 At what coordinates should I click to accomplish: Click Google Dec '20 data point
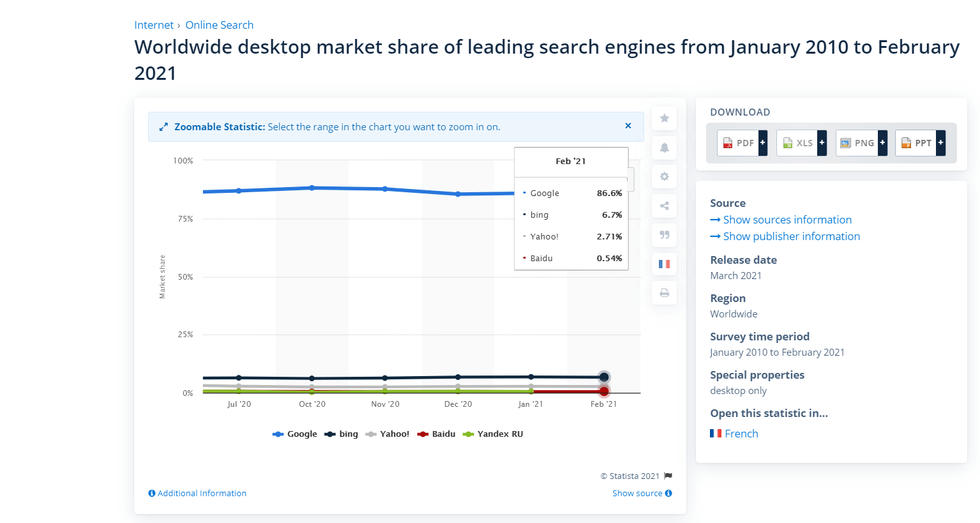coord(458,194)
